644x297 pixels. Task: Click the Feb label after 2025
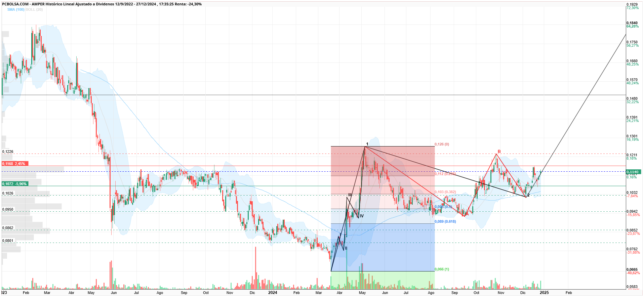[569, 293]
